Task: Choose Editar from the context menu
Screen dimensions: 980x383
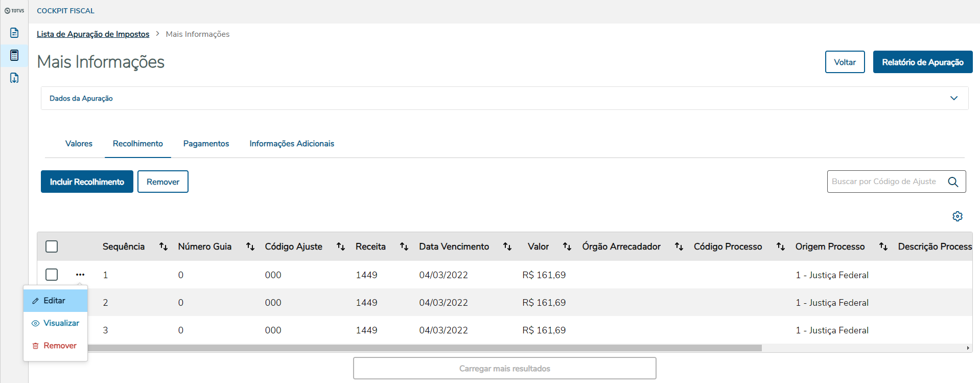Action: pos(55,301)
